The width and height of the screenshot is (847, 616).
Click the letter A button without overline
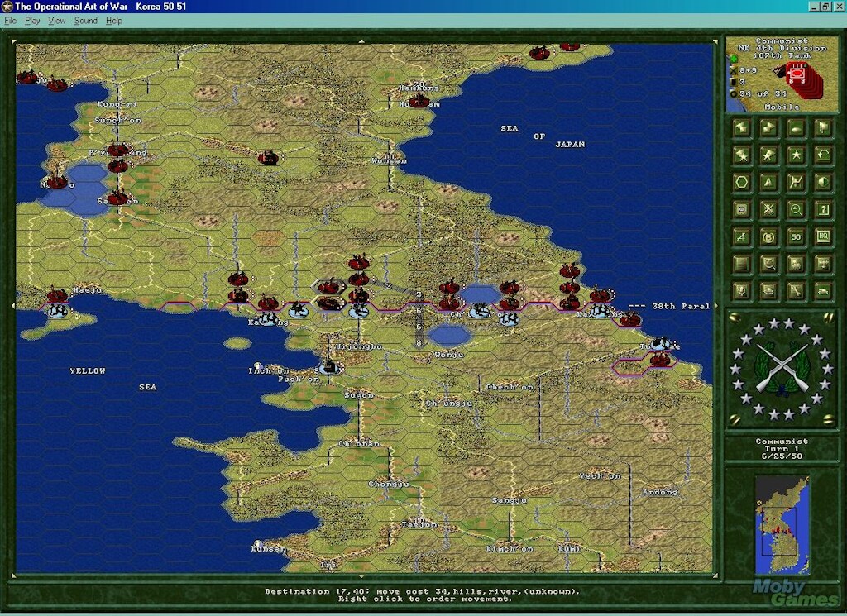(768, 183)
